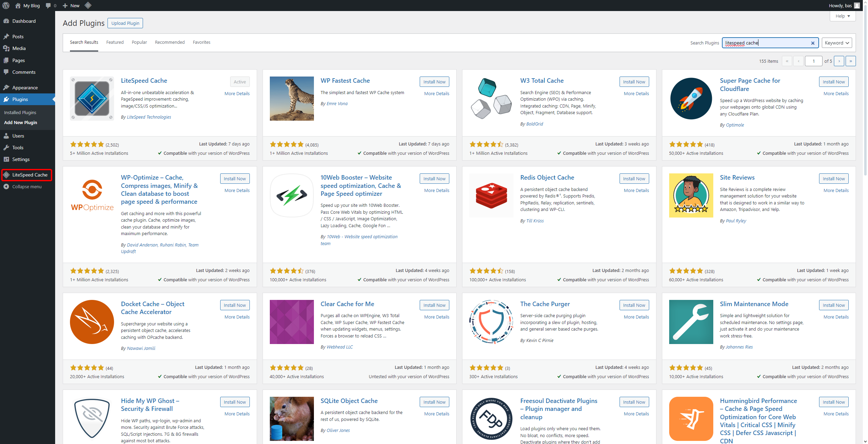Clear the plugin search field
The height and width of the screenshot is (444, 868).
coord(813,43)
